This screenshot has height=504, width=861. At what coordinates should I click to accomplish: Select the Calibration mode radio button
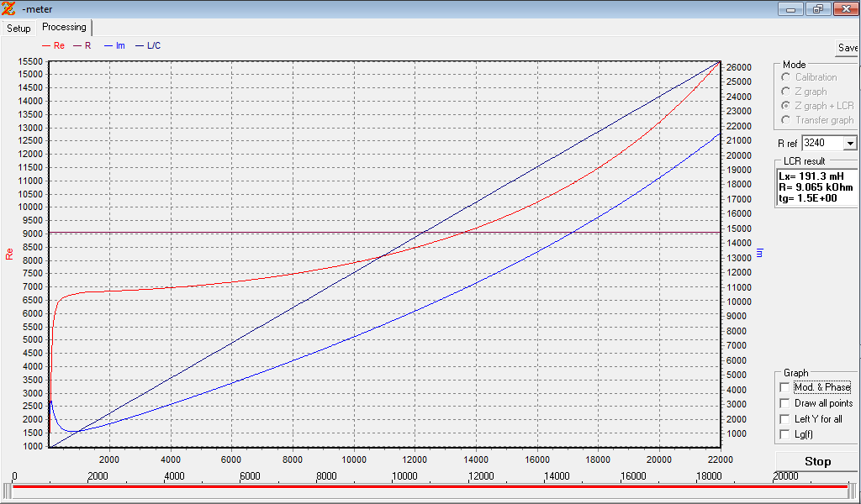click(786, 77)
